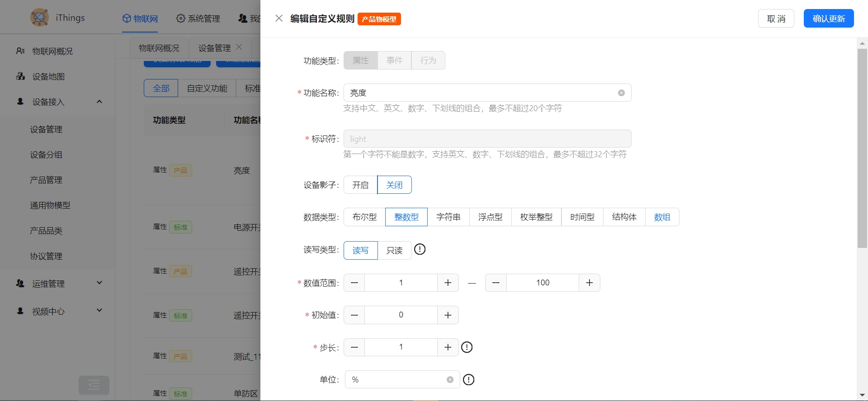Decrease the 初始值 with minus button

click(354, 315)
